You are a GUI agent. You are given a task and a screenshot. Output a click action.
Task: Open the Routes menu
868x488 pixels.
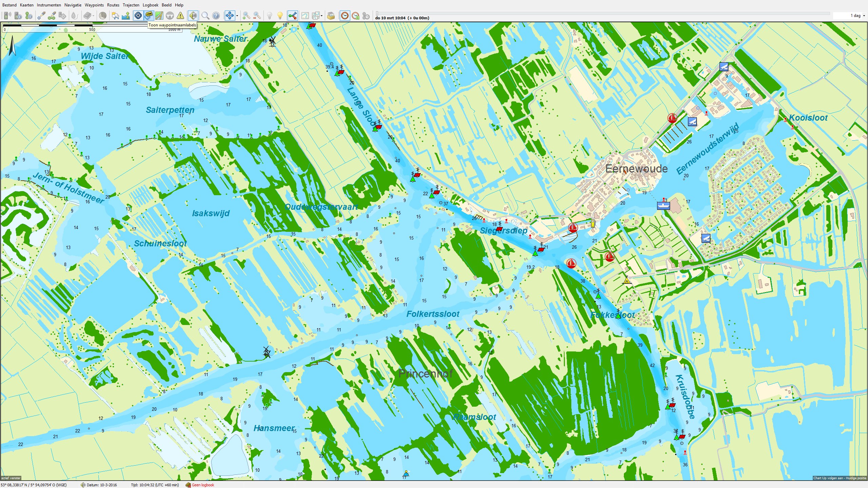point(113,5)
